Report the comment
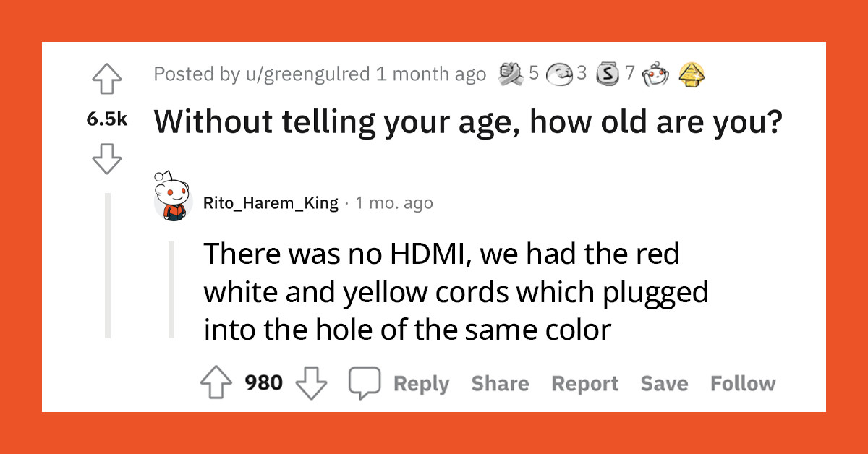868x454 pixels. [585, 382]
